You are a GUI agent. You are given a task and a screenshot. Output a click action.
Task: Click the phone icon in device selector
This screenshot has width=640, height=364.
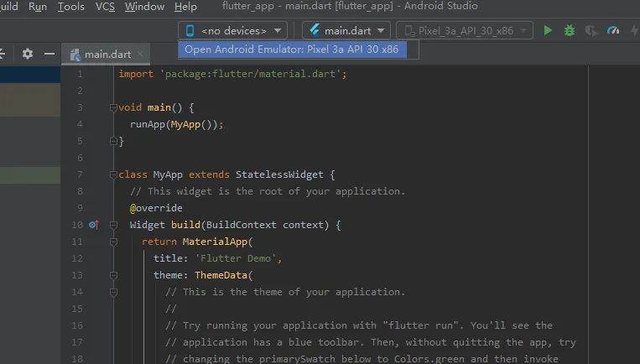tap(190, 30)
